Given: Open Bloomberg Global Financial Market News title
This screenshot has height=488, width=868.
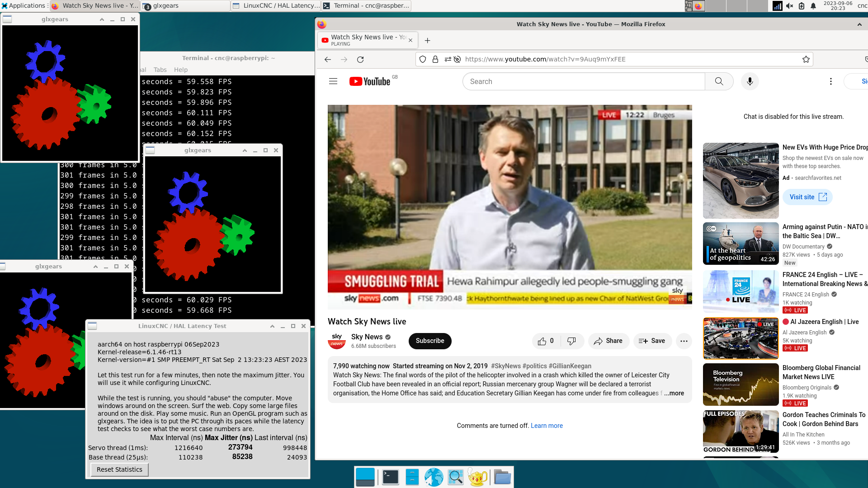Looking at the screenshot, I should tap(821, 372).
